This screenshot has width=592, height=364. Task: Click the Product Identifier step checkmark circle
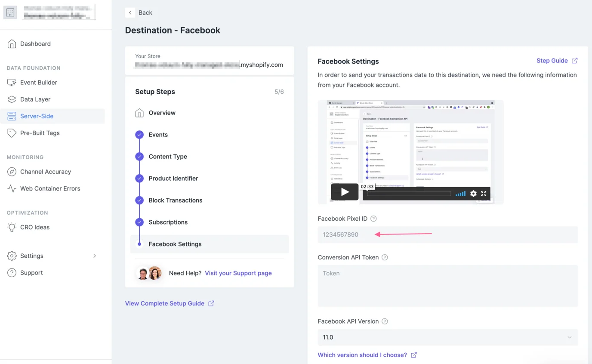139,179
